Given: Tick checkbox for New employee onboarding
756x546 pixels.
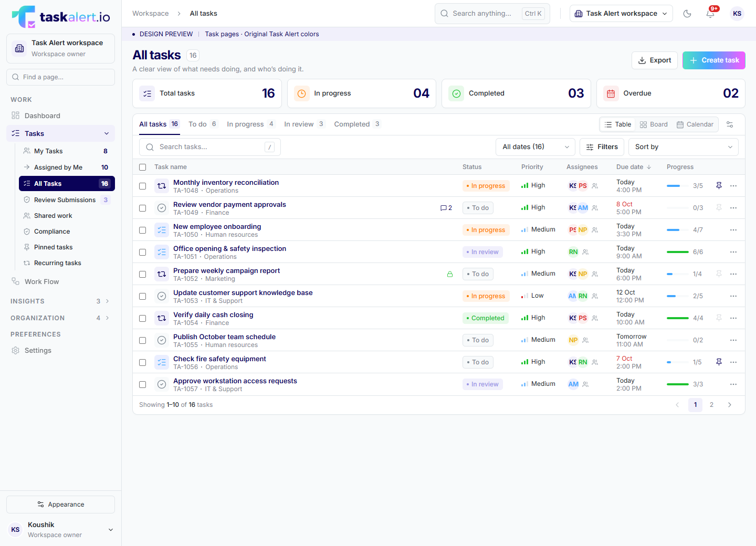Looking at the screenshot, I should (x=142, y=230).
